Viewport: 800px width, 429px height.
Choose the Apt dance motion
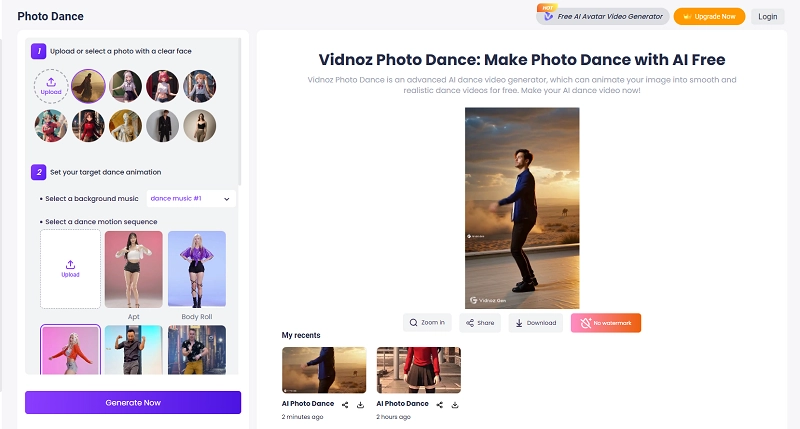pyautogui.click(x=134, y=269)
